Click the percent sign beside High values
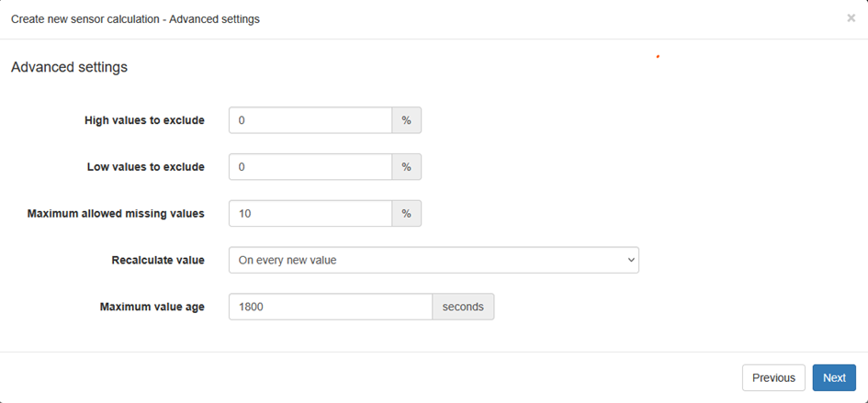The height and width of the screenshot is (403, 868). (x=406, y=120)
